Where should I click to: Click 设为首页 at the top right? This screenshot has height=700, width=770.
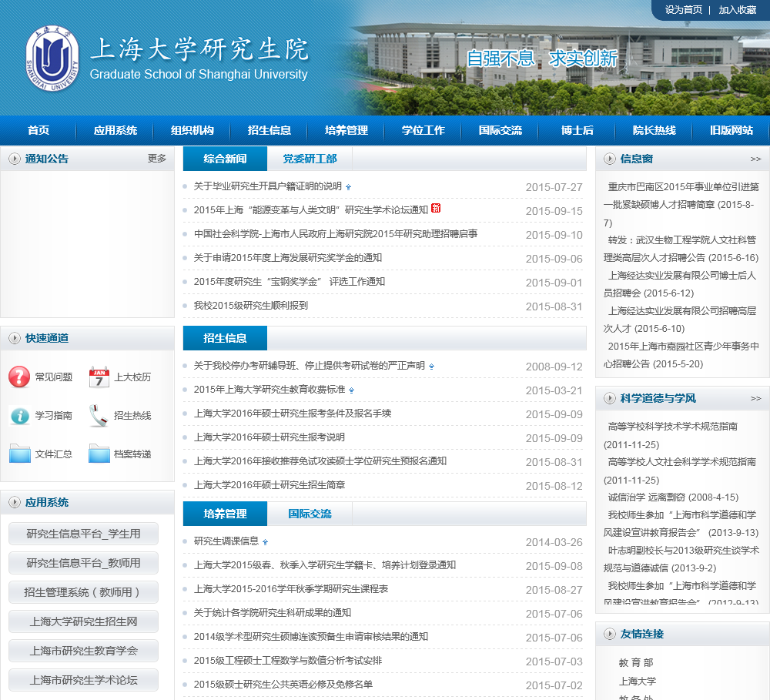[684, 10]
